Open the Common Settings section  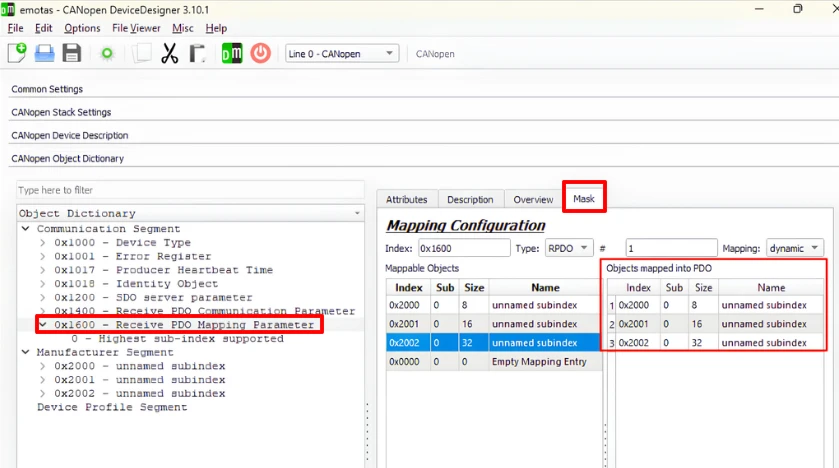point(47,89)
